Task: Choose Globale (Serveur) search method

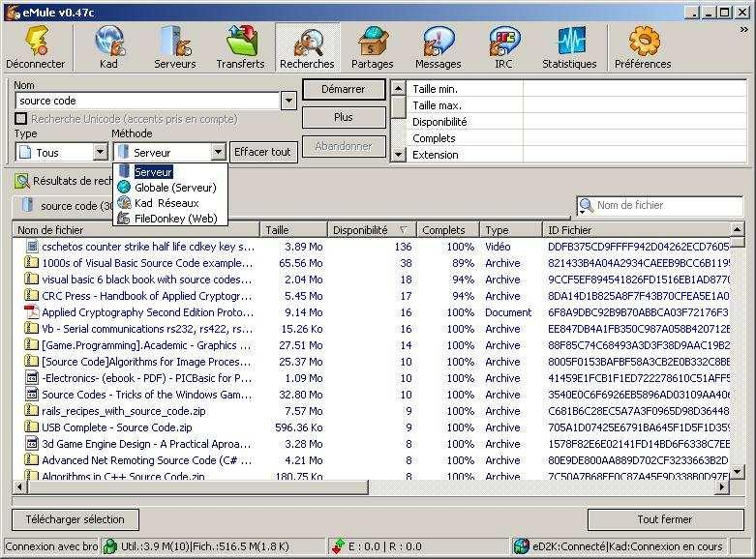Action: coord(169,188)
